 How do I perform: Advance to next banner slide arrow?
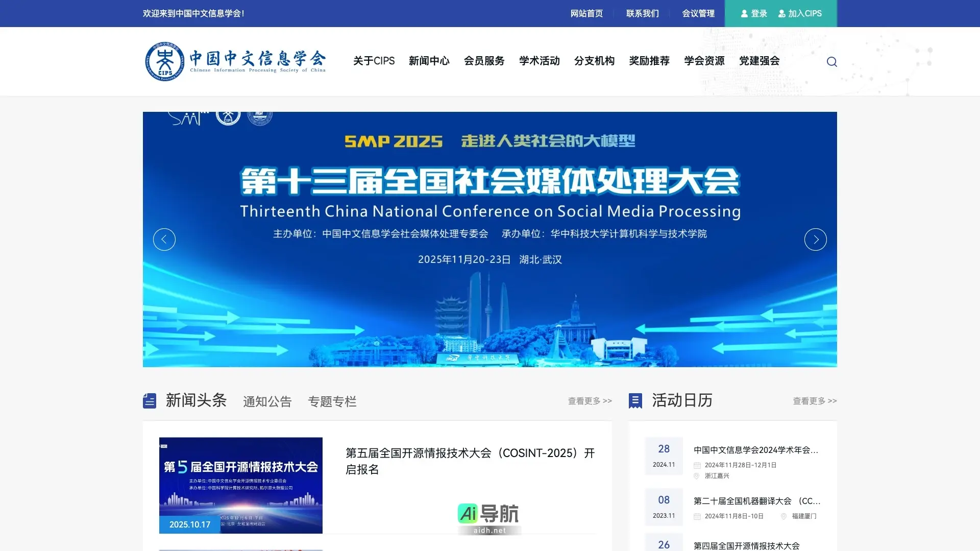[x=816, y=239]
